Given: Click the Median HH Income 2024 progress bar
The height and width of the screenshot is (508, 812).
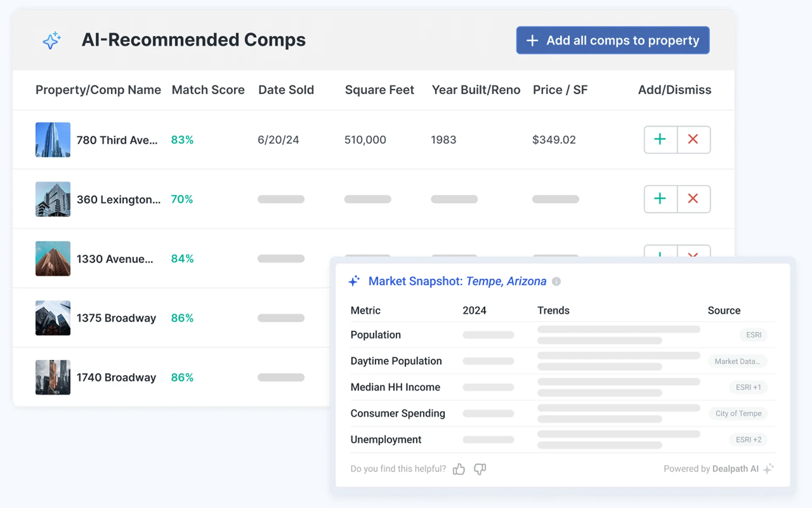Looking at the screenshot, I should tap(488, 387).
